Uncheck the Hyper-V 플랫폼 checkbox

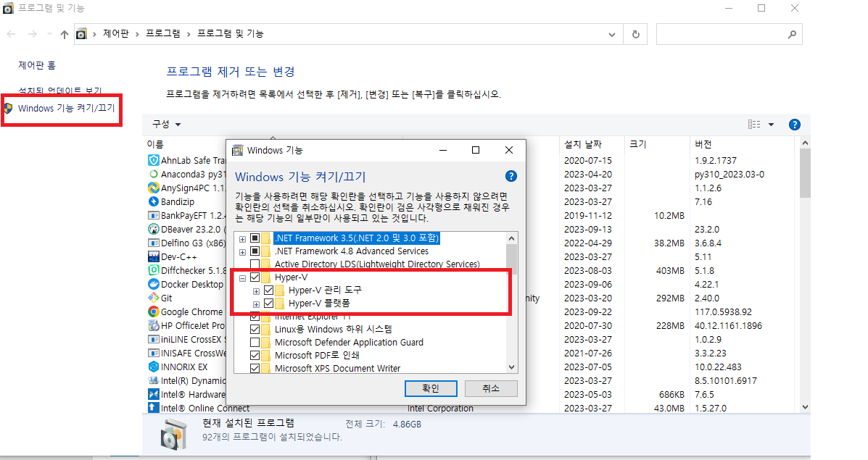click(268, 304)
